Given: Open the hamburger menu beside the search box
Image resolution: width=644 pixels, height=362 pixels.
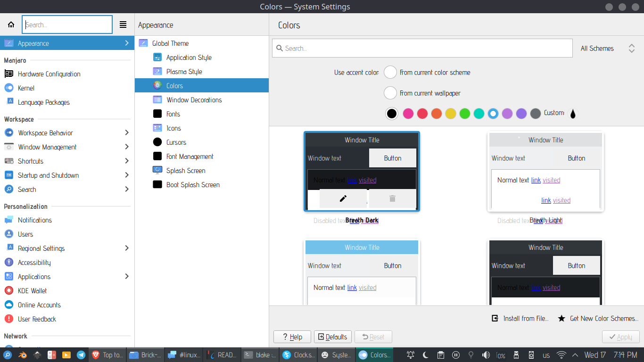Looking at the screenshot, I should click(123, 25).
